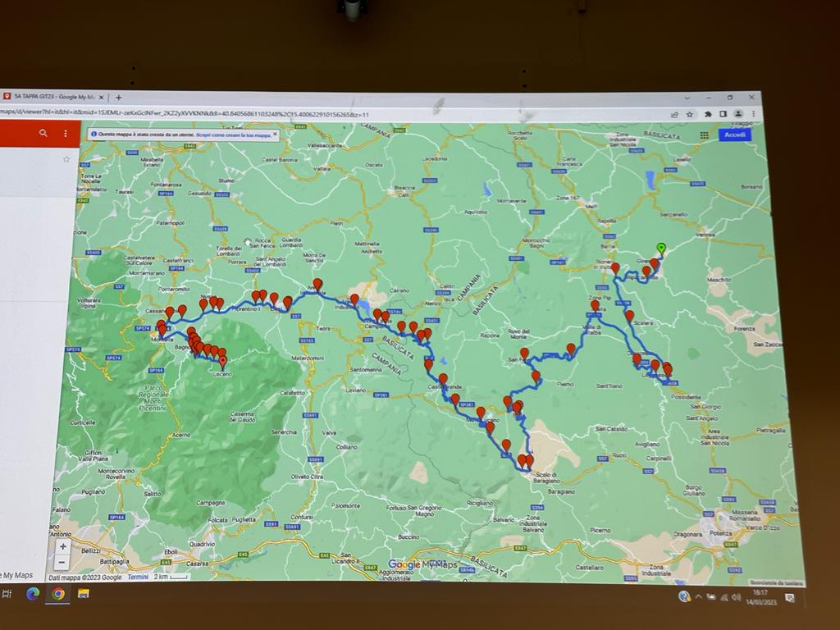The width and height of the screenshot is (840, 630).
Task: Click the 'Parco Regionale Monti Picentini' label
Action: point(153,398)
